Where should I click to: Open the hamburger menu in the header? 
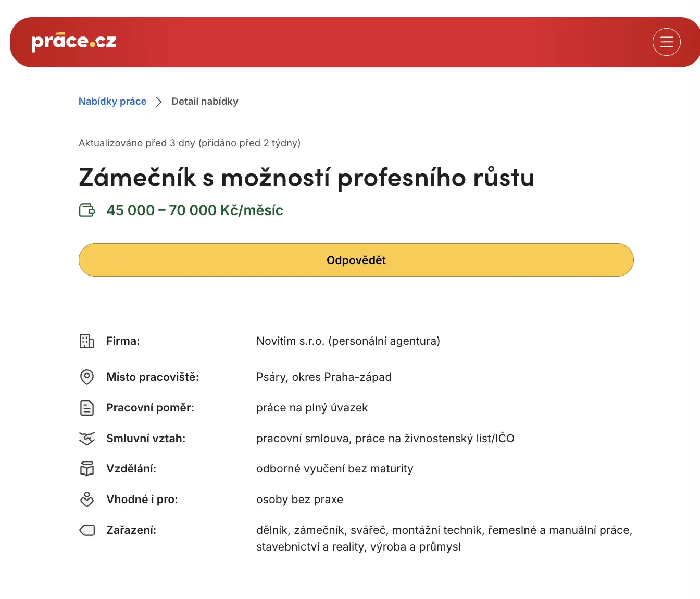(x=666, y=42)
